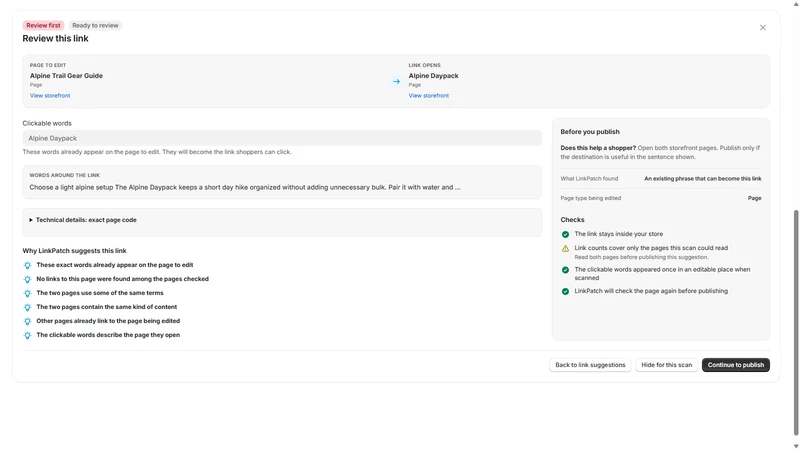Click 'Alpine Trail Gear Guide' page title

(x=66, y=76)
